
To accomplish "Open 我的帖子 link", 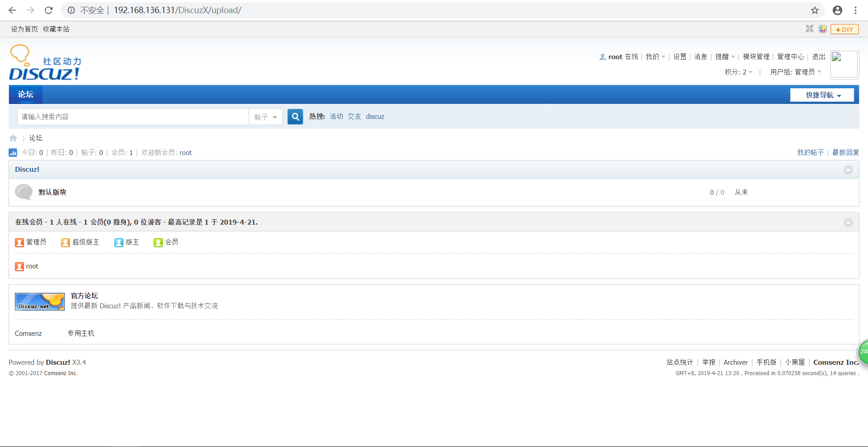I will pos(810,152).
